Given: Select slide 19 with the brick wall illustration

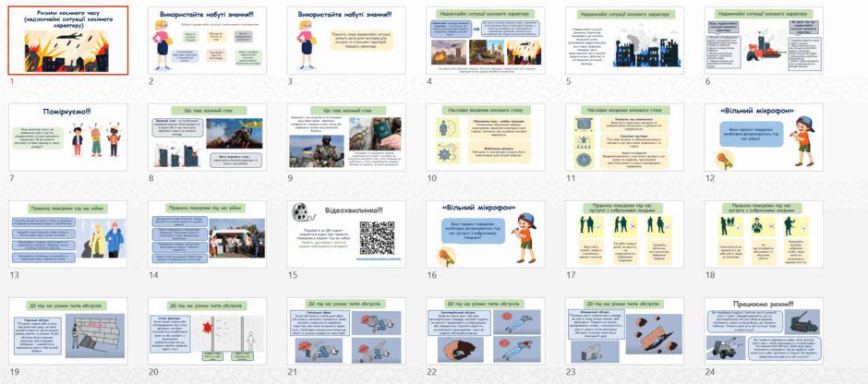Looking at the screenshot, I should pos(68,330).
